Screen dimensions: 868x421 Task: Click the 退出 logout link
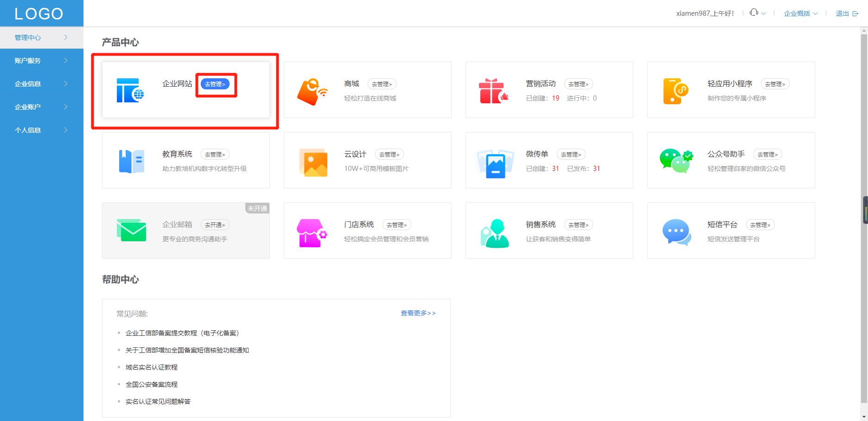click(x=842, y=13)
